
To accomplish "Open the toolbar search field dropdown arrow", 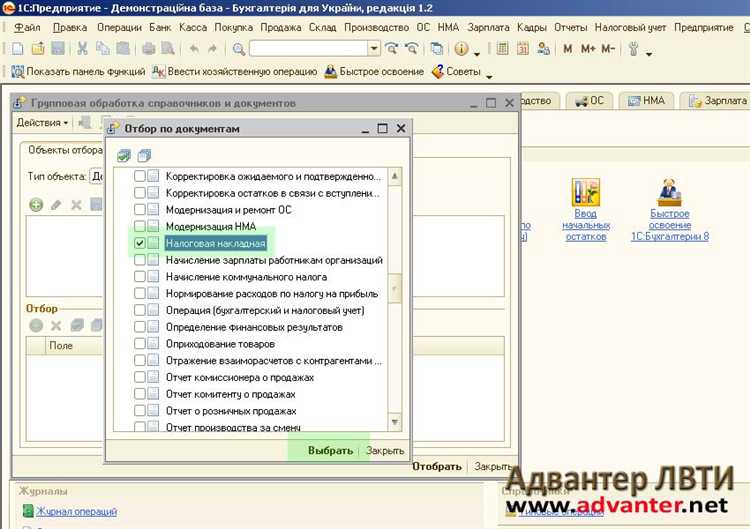I will point(374,48).
